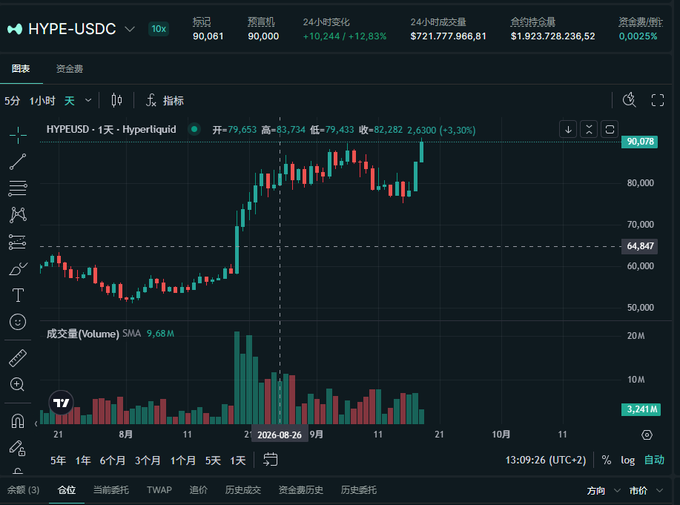Select the 5分 interval

click(x=12, y=101)
